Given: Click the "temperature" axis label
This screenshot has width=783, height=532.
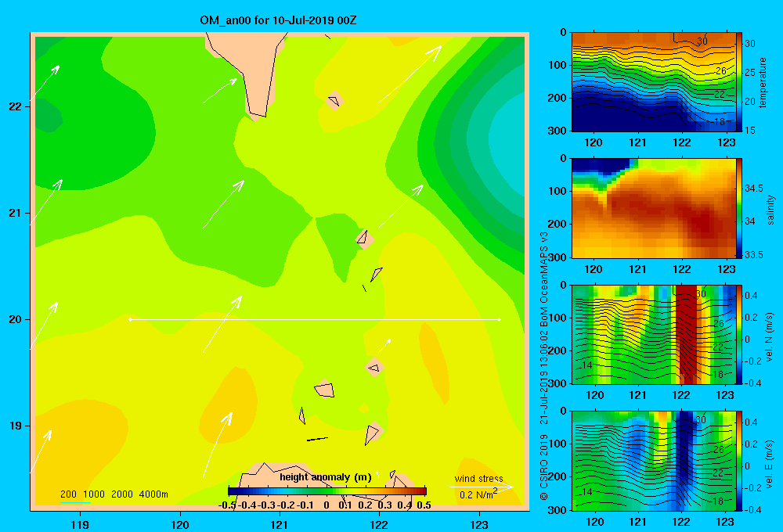Looking at the screenshot, I should [763, 82].
